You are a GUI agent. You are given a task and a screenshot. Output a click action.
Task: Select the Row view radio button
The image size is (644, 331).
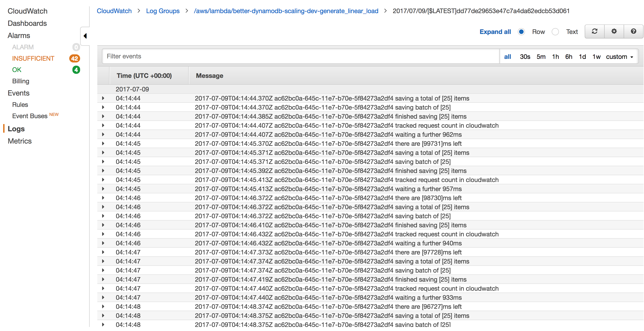tap(521, 32)
